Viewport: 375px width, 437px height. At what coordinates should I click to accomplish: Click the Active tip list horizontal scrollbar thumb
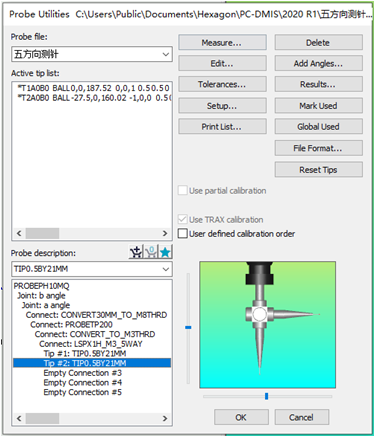42,233
